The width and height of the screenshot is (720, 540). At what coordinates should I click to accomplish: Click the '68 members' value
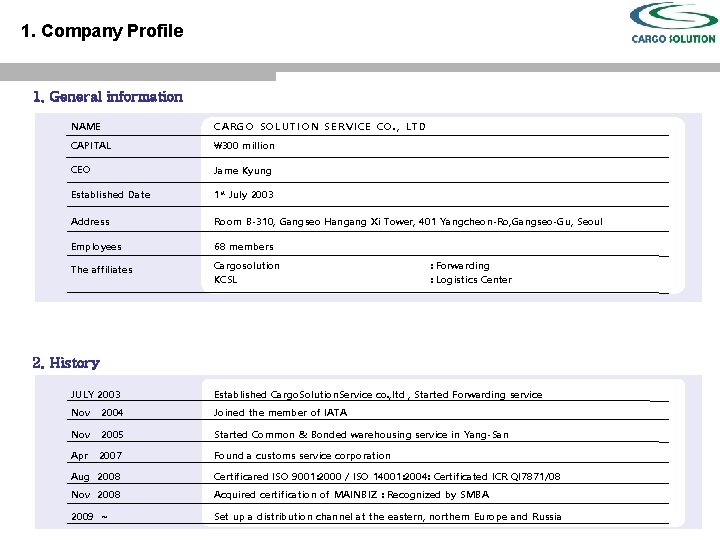[x=244, y=247]
